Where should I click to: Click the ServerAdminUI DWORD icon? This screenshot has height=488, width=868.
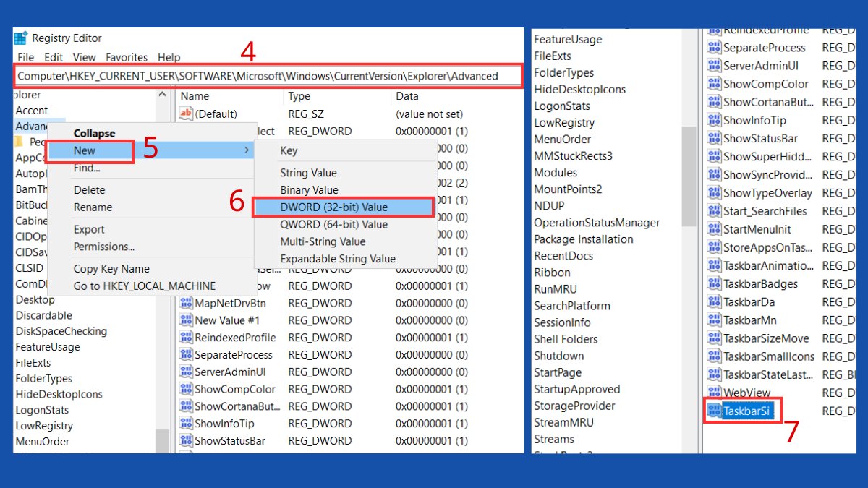point(184,372)
